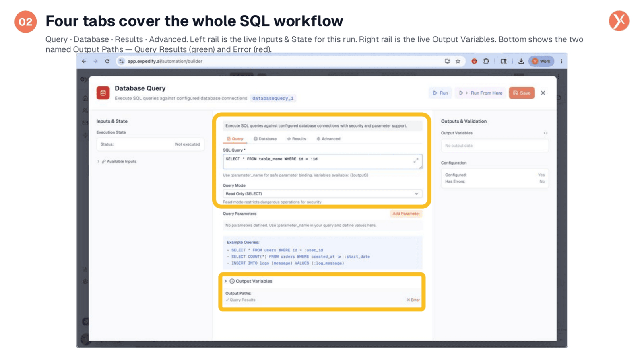Click Run From Here button
The width and height of the screenshot is (644, 362).
pyautogui.click(x=481, y=93)
